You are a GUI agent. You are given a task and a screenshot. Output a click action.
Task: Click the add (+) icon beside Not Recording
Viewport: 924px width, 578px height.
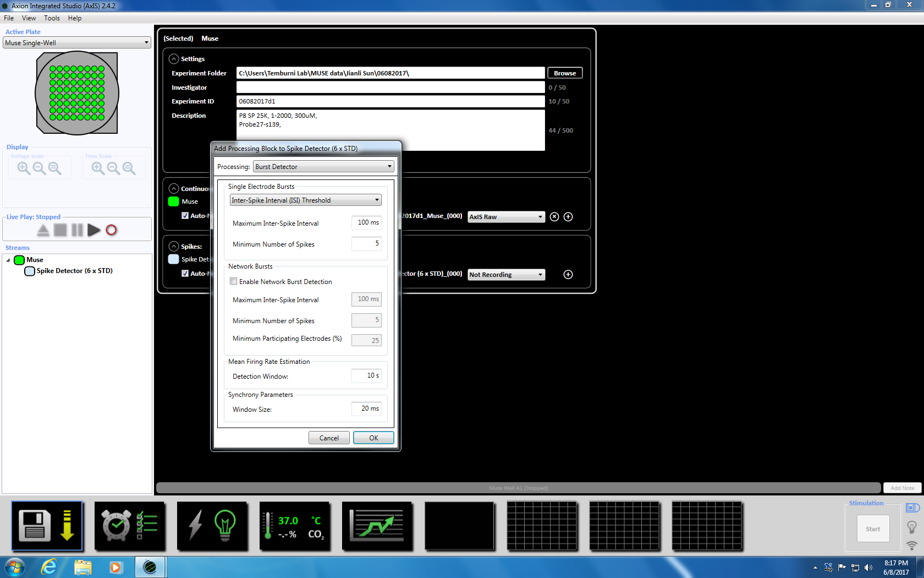click(x=568, y=275)
